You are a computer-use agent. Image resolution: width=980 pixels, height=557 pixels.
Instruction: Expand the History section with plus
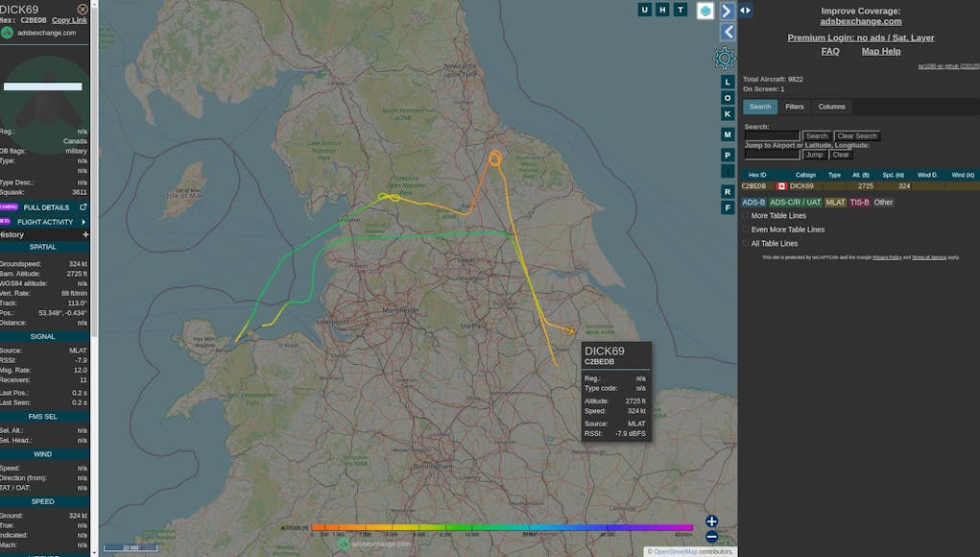click(x=85, y=234)
